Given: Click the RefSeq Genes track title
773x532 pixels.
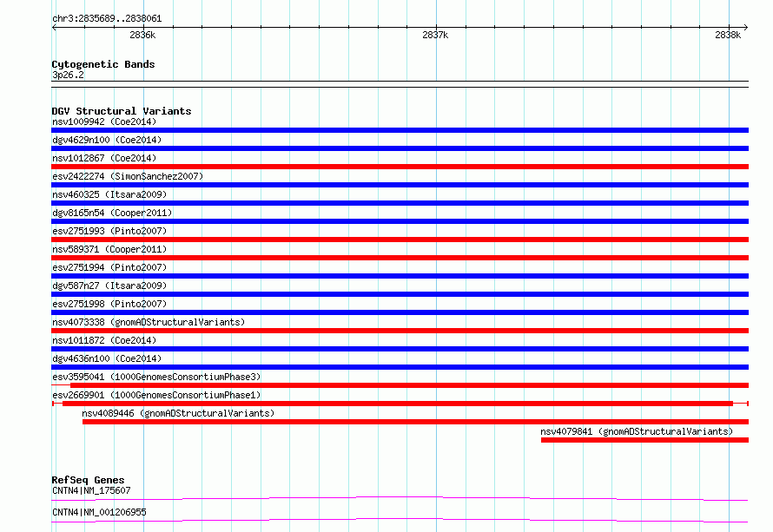Looking at the screenshot, I should tap(88, 480).
